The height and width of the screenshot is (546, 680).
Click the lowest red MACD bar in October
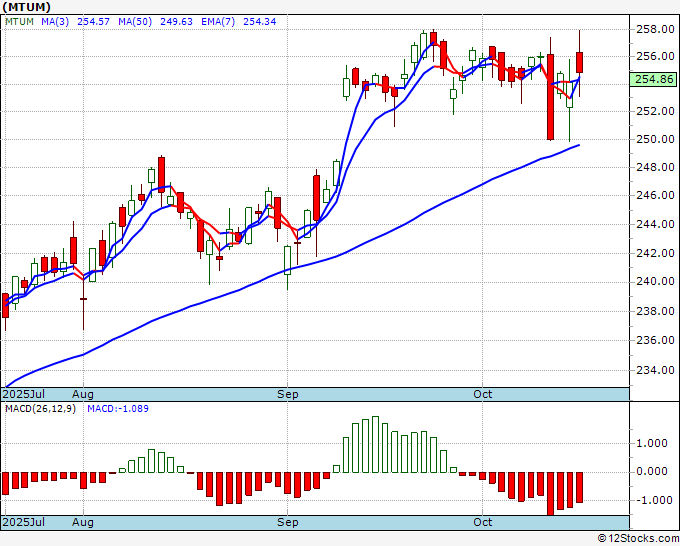click(550, 494)
